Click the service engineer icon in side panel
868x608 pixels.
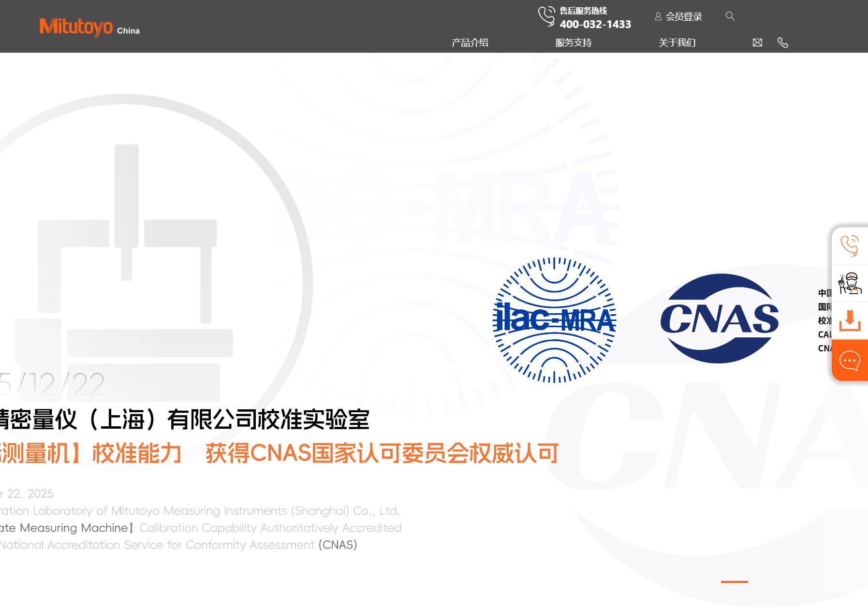tap(850, 283)
